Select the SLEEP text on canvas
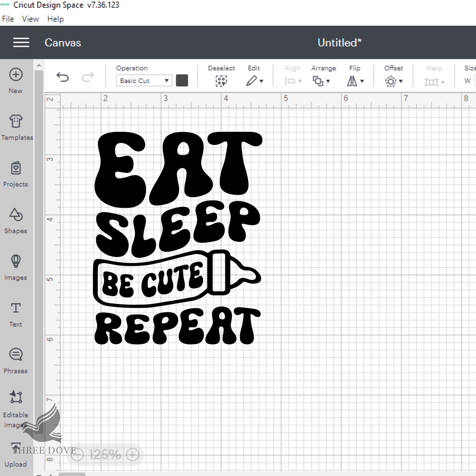Screen dimensions: 476x476 (178, 229)
